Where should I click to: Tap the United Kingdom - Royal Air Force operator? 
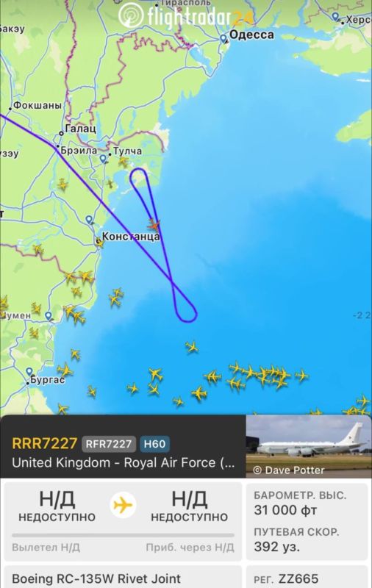pyautogui.click(x=124, y=463)
